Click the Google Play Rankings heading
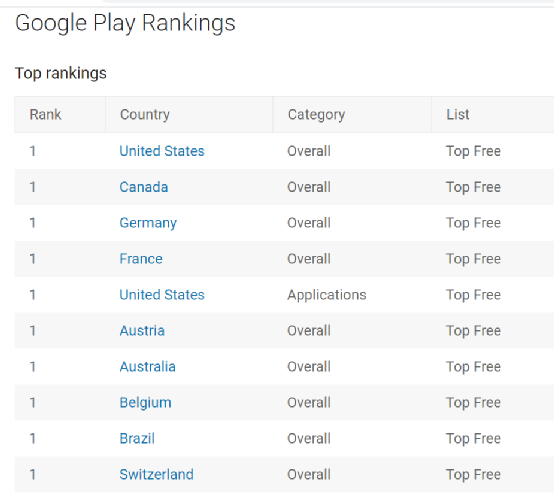 (x=125, y=23)
